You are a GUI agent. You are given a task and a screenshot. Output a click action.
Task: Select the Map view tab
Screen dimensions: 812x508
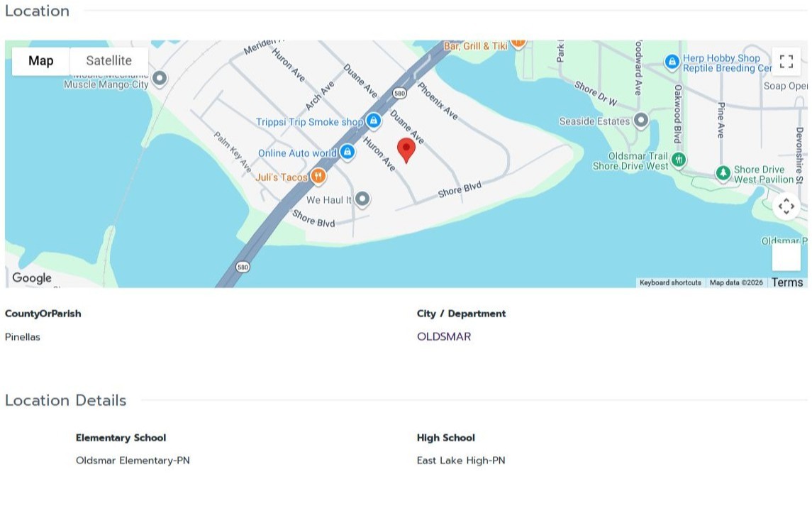click(41, 61)
